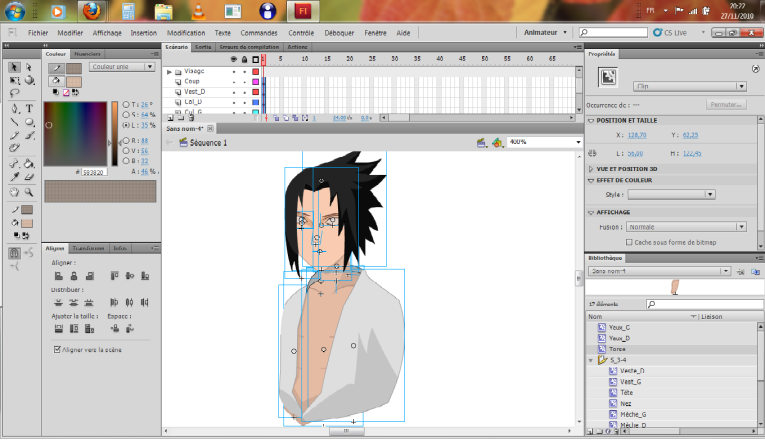Screen dimensions: 765x441
Task: Select the Free Transform tool
Action: [14, 80]
